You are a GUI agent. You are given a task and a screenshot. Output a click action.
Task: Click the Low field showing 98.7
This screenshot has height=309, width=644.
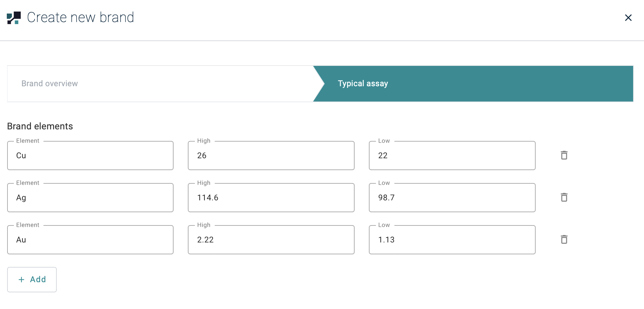pyautogui.click(x=452, y=198)
